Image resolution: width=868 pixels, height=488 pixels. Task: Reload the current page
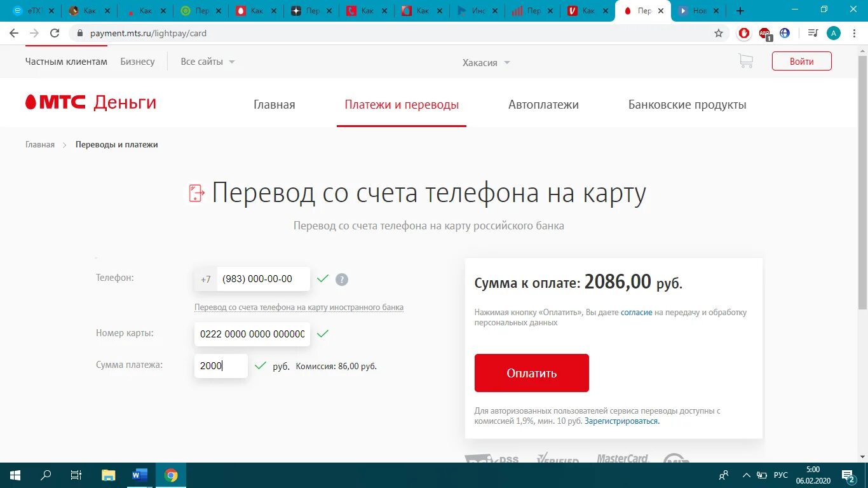coord(55,33)
